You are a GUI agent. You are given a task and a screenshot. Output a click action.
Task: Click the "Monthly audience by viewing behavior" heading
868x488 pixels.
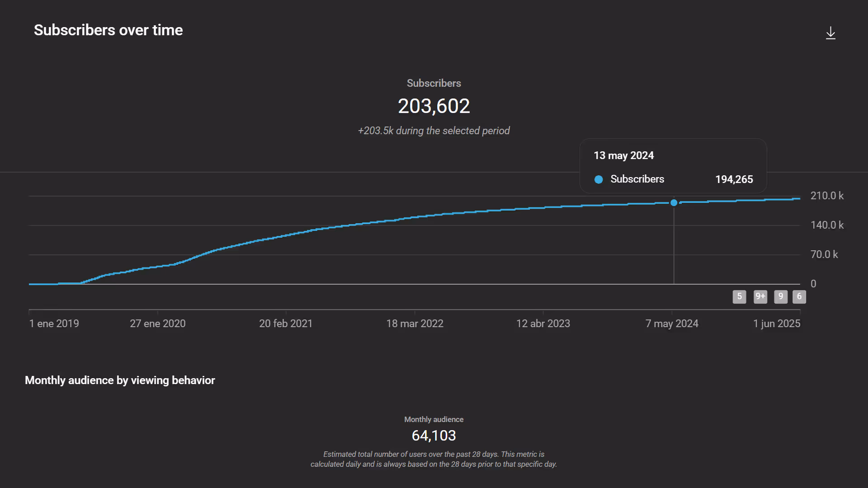120,380
